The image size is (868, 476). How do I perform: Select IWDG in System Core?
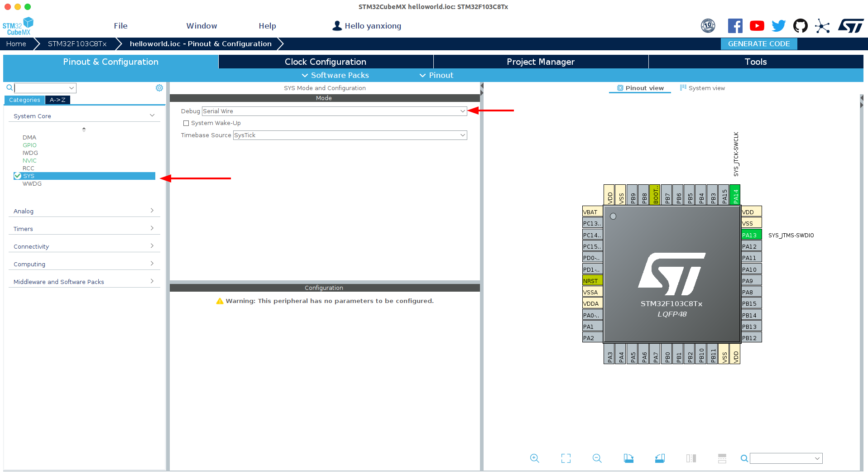[x=30, y=153]
